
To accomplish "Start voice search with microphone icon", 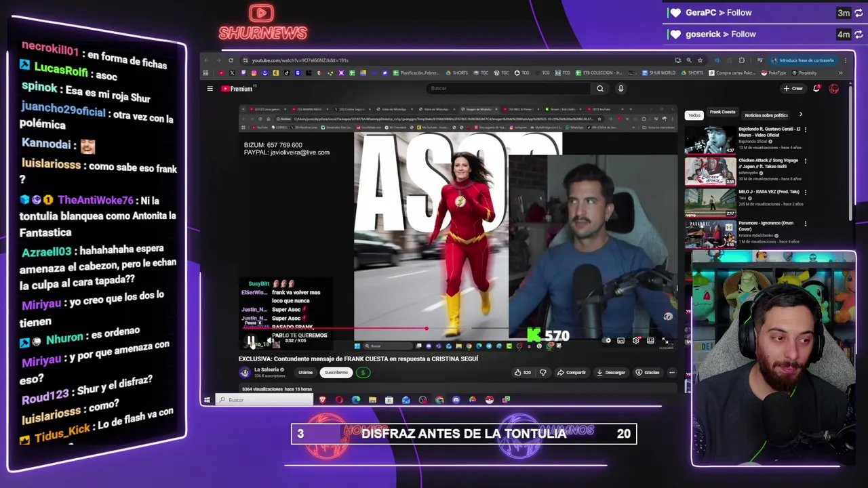I will click(620, 88).
